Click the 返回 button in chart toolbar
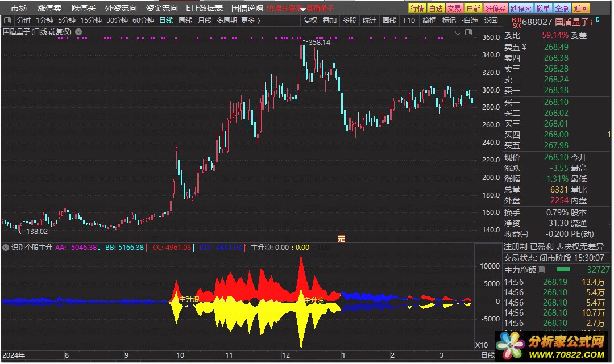Image resolution: width=614 pixels, height=364 pixels. pos(491,20)
